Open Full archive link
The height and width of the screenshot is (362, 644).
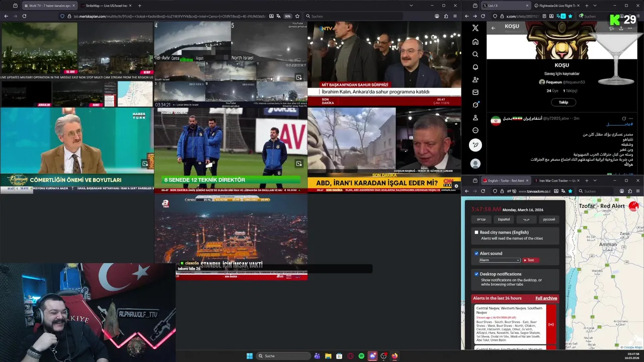pyautogui.click(x=546, y=298)
